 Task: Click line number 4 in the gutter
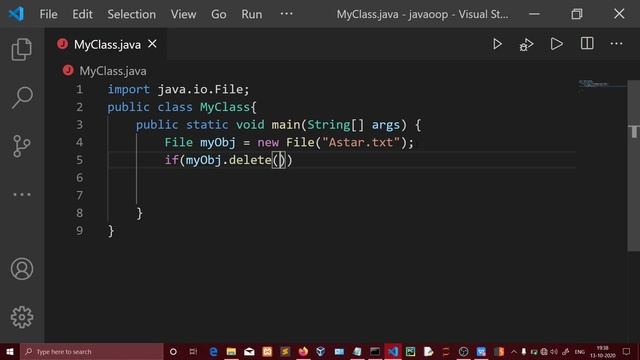coord(79,142)
